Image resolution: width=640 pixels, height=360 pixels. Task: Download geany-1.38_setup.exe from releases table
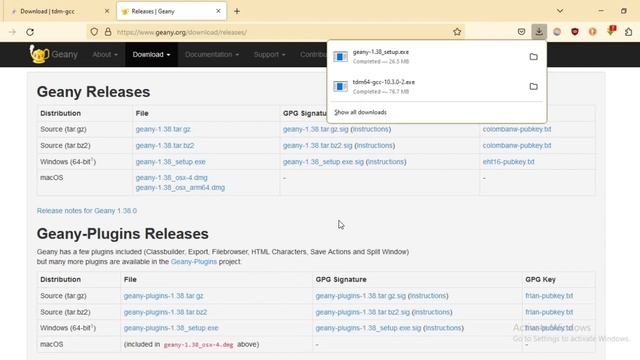click(x=171, y=162)
